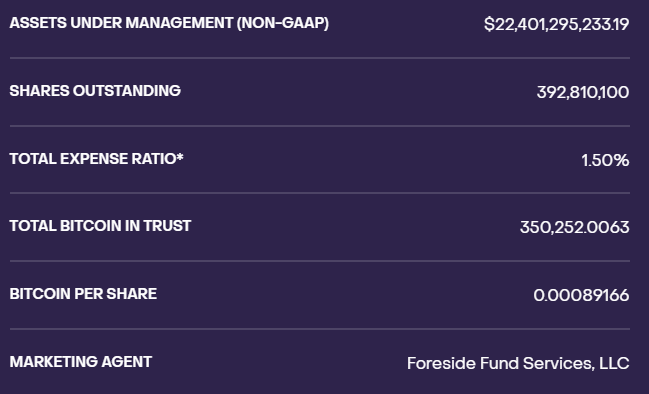Select the $22,401,295,233.19 AUM value
This screenshot has width=649, height=394.
coord(557,24)
